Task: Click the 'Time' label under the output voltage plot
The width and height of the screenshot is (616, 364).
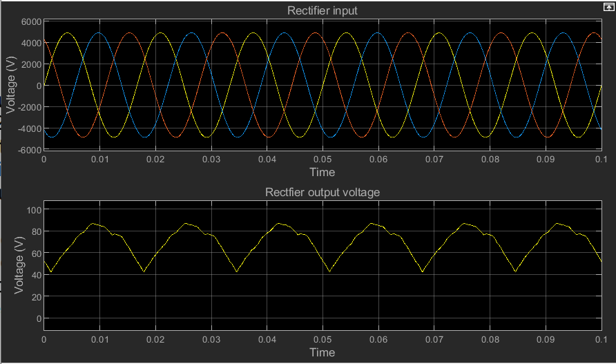Action: pyautogui.click(x=322, y=352)
